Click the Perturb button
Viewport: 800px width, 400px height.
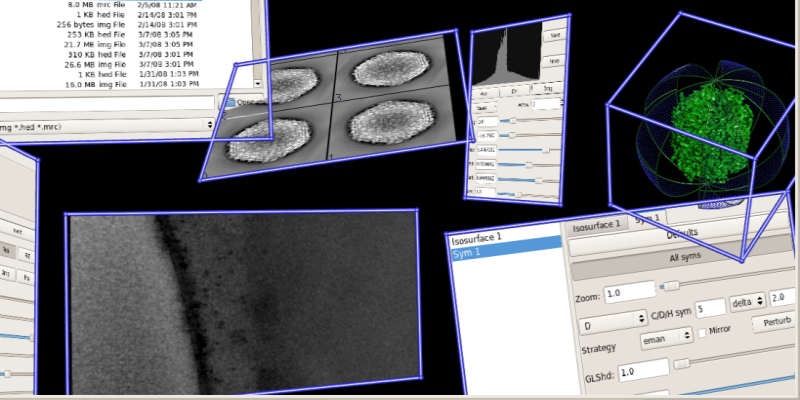coord(773,322)
